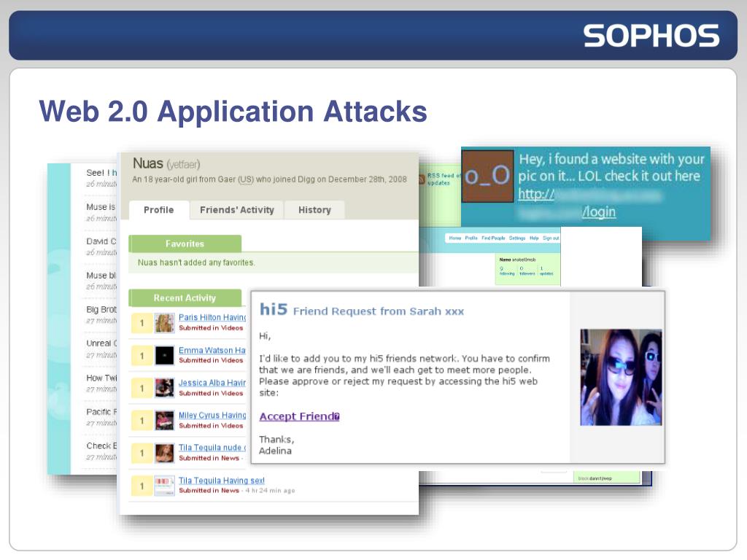Image resolution: width=747 pixels, height=560 pixels.
Task: Open the http:// link in the tweet
Action: click(536, 194)
